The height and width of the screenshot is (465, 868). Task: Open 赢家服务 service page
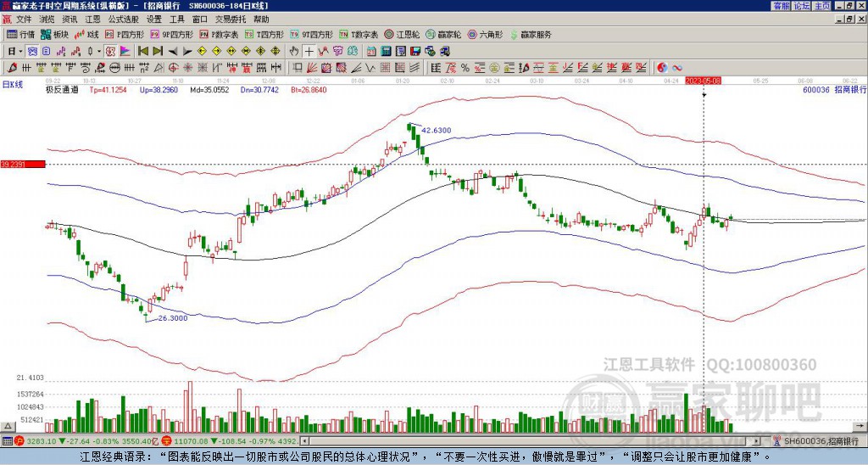click(x=531, y=34)
